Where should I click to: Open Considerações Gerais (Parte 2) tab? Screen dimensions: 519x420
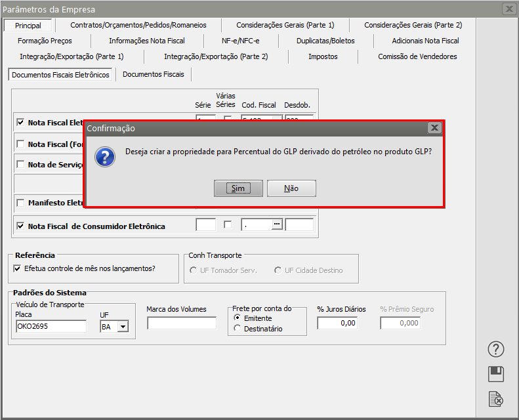(x=413, y=25)
